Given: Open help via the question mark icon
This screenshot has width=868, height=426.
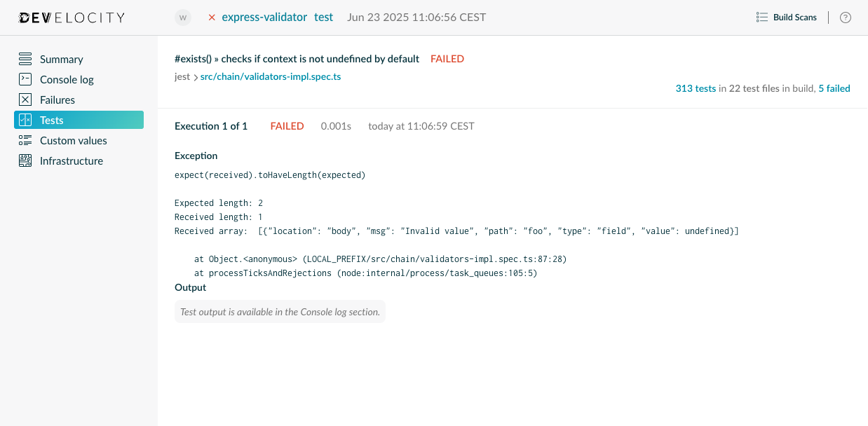Looking at the screenshot, I should coord(845,17).
